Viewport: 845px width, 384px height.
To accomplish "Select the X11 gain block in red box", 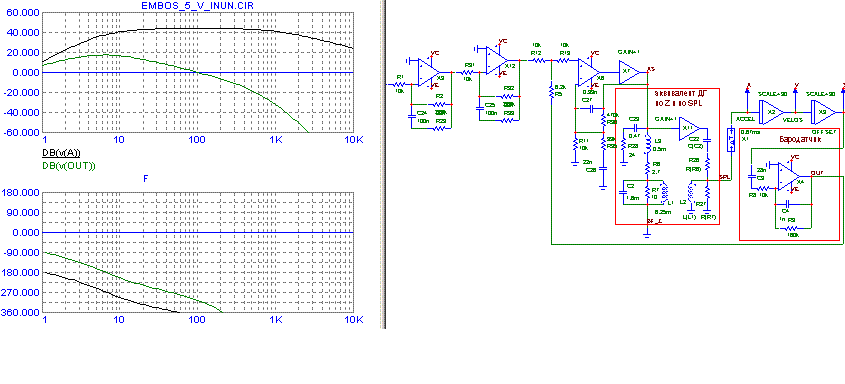I will pyautogui.click(x=690, y=129).
